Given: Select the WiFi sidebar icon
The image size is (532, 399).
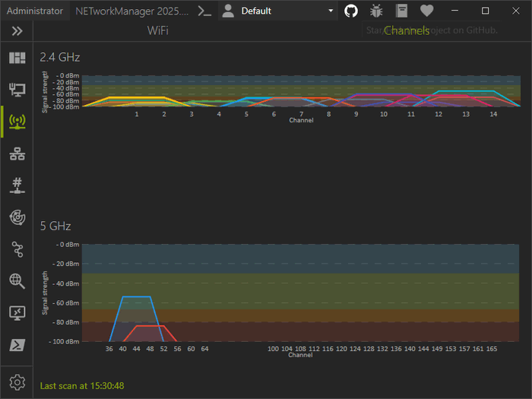Looking at the screenshot, I should pyautogui.click(x=17, y=122).
